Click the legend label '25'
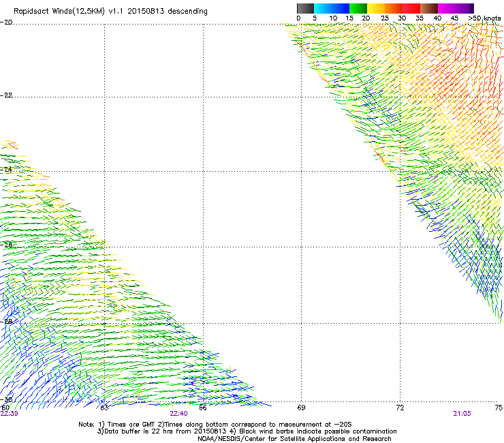 click(x=385, y=18)
